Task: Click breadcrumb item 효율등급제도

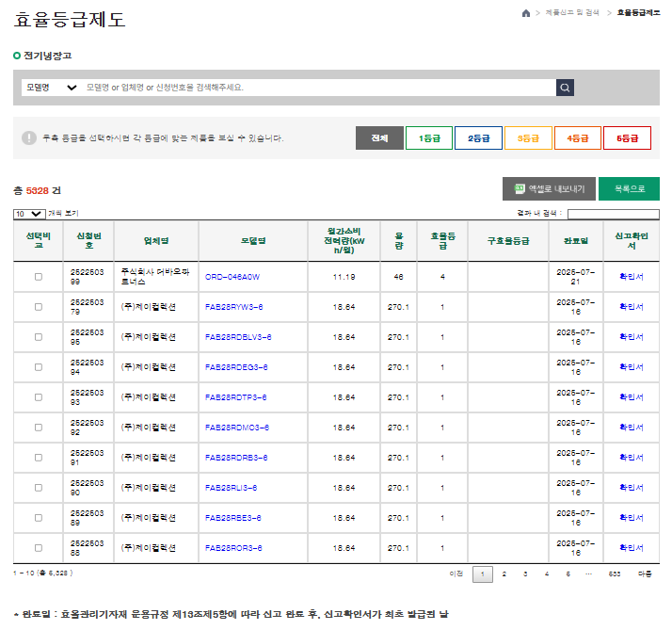Action: [638, 13]
